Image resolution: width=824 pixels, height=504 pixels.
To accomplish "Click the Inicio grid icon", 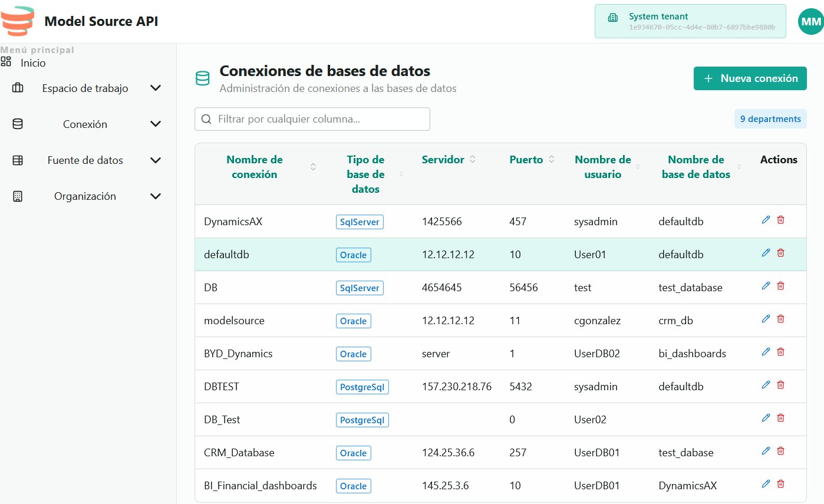I will [6, 62].
